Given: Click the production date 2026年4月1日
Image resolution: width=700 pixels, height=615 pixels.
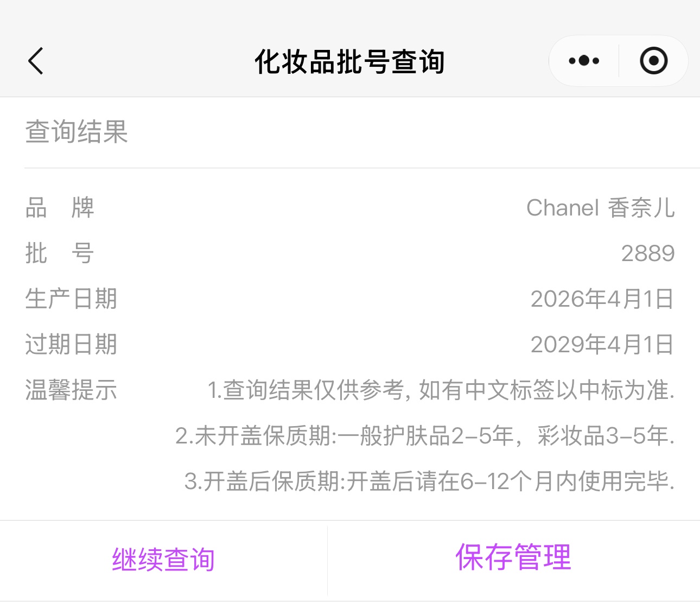Looking at the screenshot, I should [x=602, y=299].
